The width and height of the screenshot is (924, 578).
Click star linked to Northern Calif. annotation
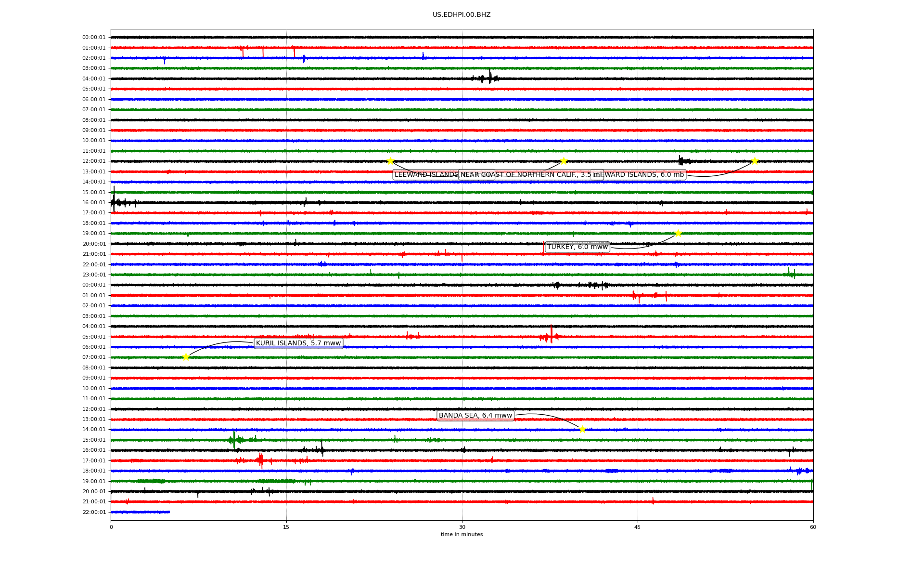pos(564,161)
